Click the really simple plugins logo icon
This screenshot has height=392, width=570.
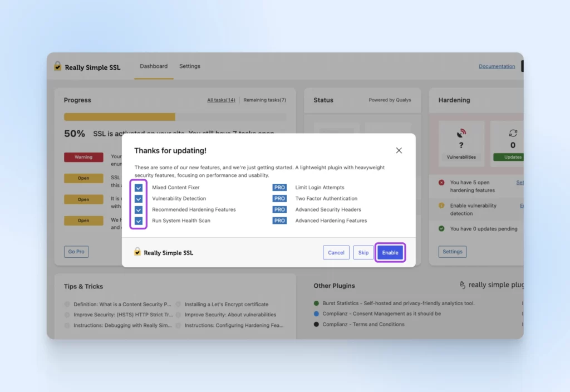click(463, 285)
